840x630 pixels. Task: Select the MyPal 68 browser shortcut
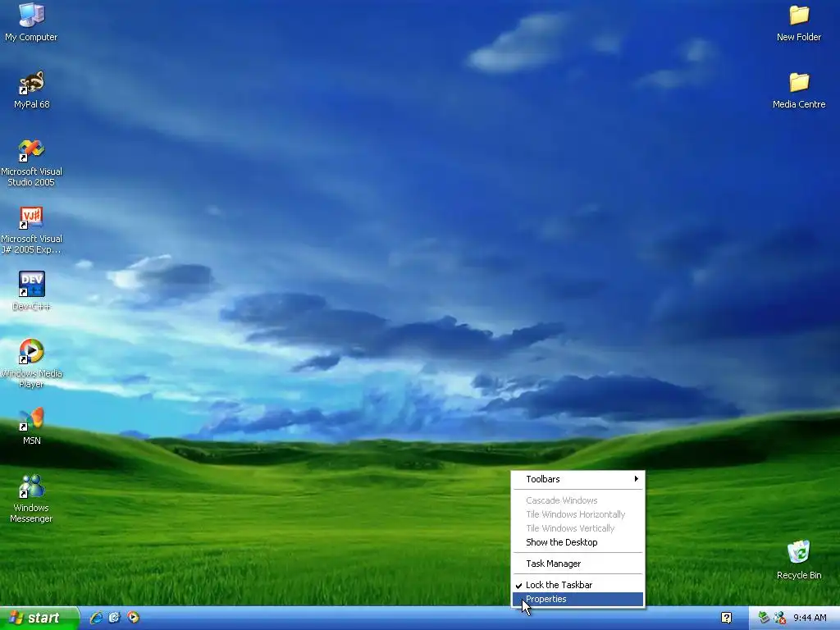pyautogui.click(x=31, y=89)
